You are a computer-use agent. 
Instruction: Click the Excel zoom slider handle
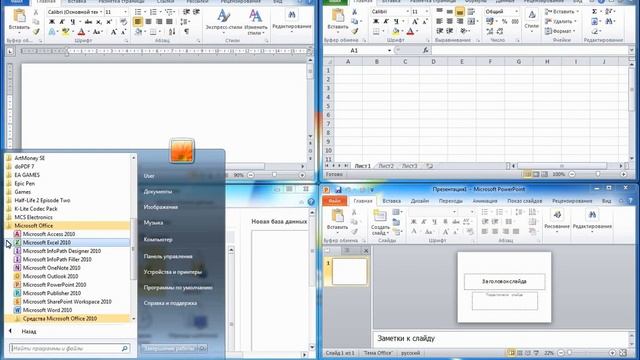[598, 174]
